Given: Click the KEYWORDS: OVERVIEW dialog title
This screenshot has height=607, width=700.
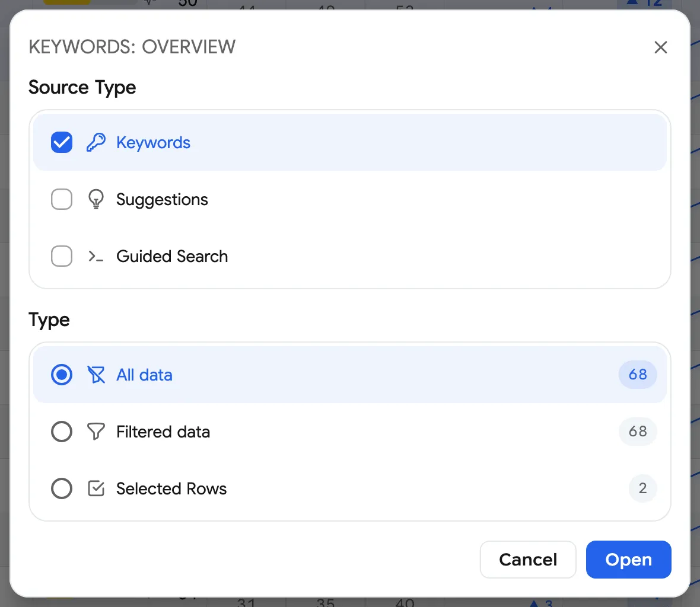Looking at the screenshot, I should [x=132, y=47].
